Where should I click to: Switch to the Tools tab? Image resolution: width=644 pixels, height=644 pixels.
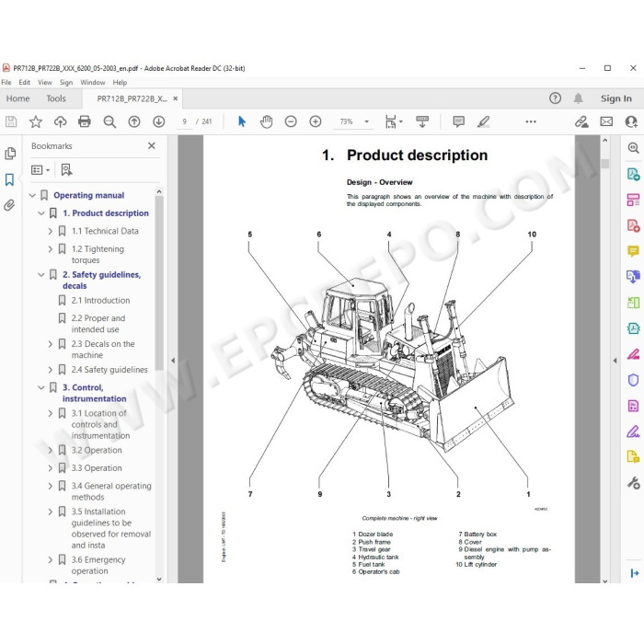pyautogui.click(x=56, y=98)
